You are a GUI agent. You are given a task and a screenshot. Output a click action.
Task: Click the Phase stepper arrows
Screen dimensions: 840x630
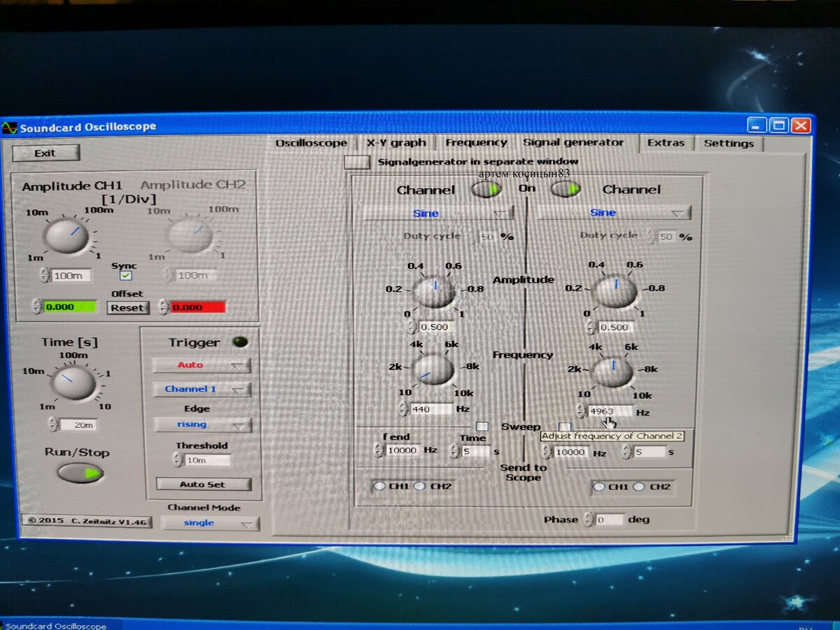589,519
